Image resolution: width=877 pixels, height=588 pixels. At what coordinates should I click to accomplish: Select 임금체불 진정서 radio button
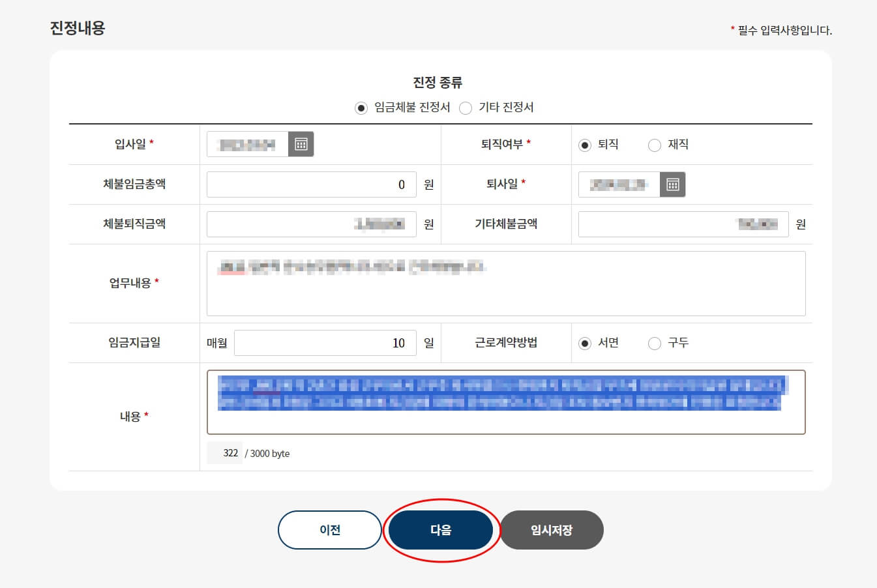361,108
